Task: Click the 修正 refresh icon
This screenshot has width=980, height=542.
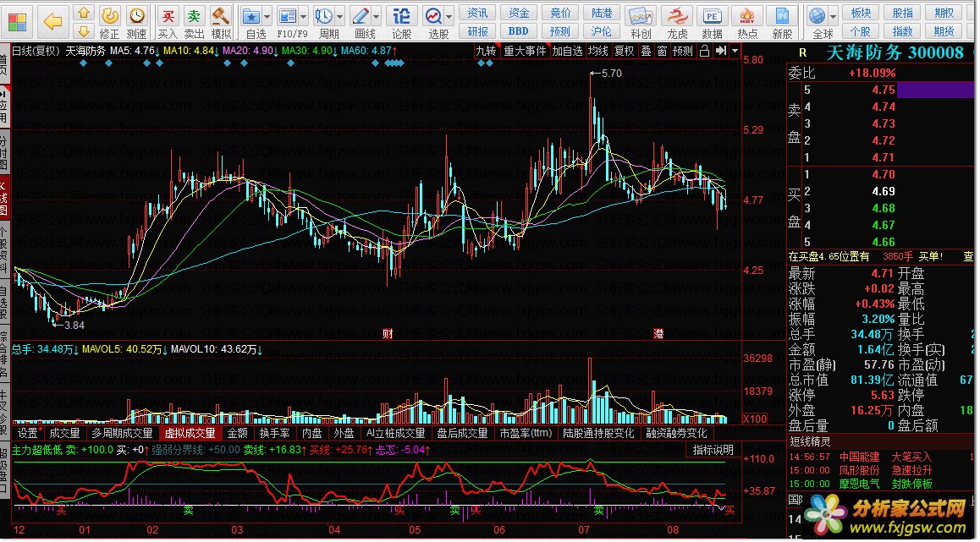Action: pos(110,15)
